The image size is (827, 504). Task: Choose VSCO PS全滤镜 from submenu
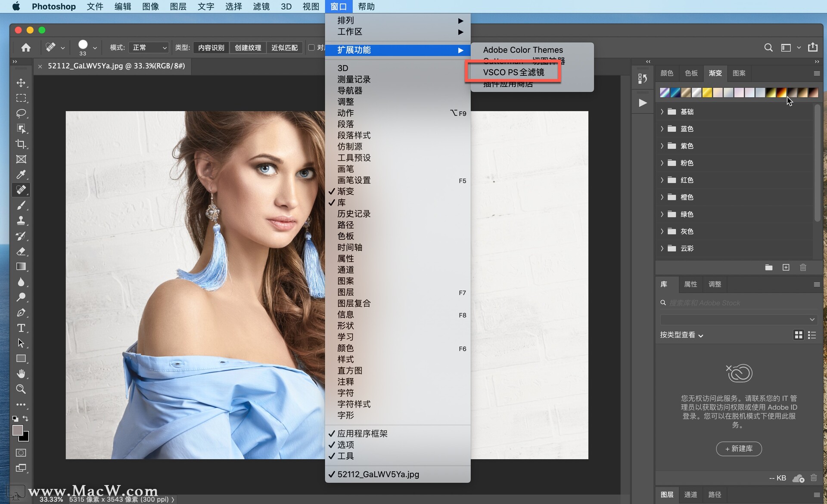click(513, 72)
